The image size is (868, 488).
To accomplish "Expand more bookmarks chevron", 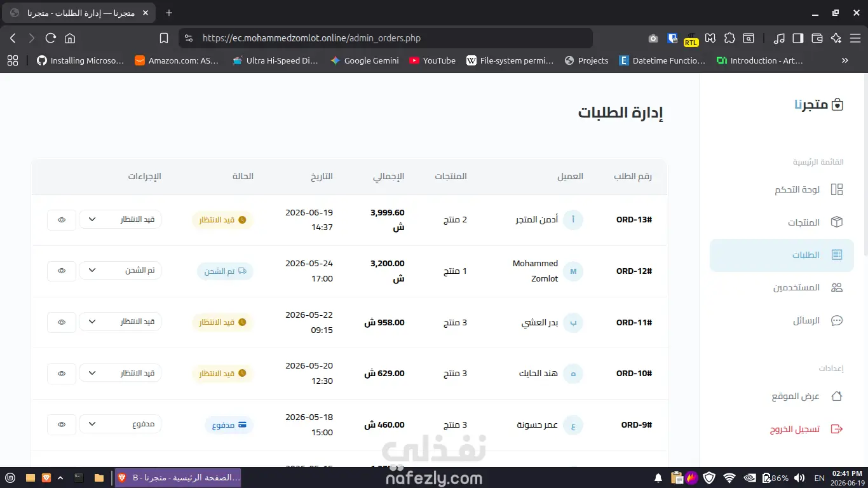I will (x=845, y=60).
